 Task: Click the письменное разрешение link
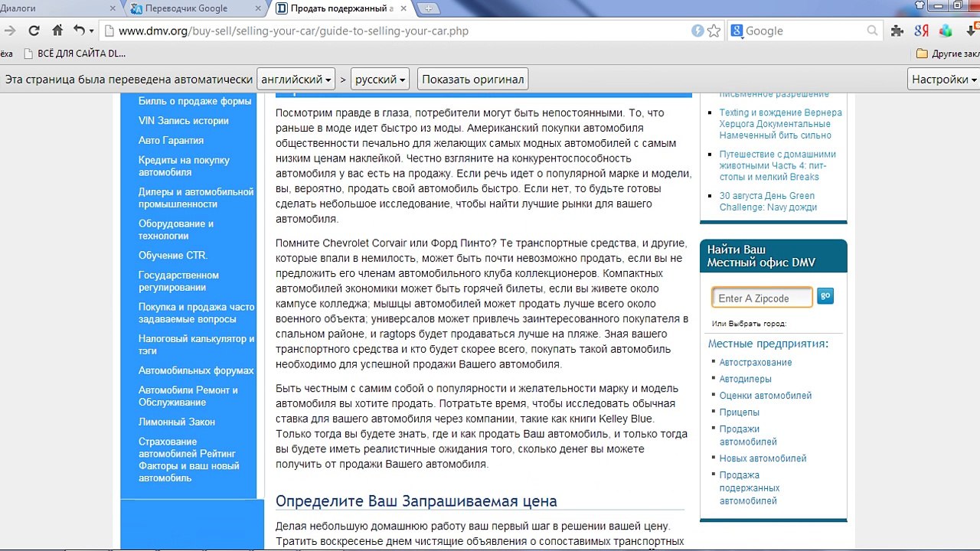774,94
